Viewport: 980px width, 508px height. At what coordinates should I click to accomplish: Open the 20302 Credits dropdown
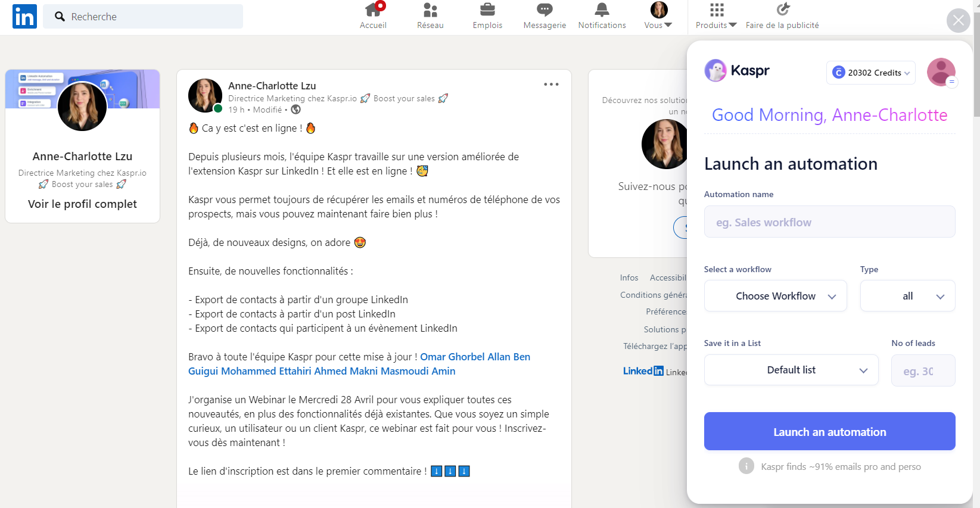(x=870, y=73)
